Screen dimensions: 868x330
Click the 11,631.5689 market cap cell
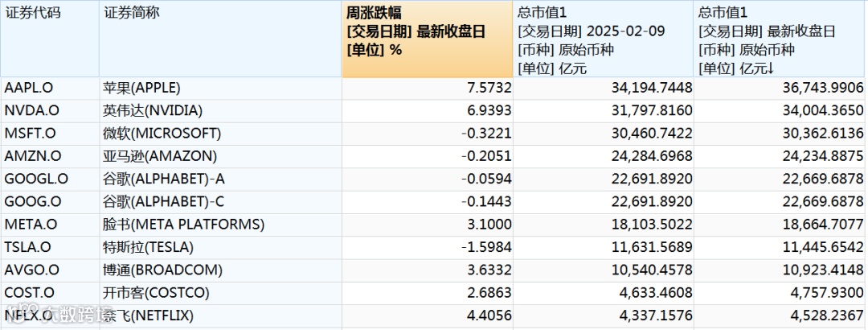click(604, 247)
